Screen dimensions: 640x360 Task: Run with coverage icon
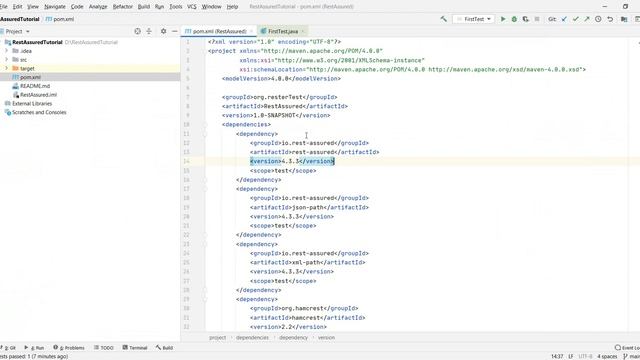pyautogui.click(x=526, y=19)
